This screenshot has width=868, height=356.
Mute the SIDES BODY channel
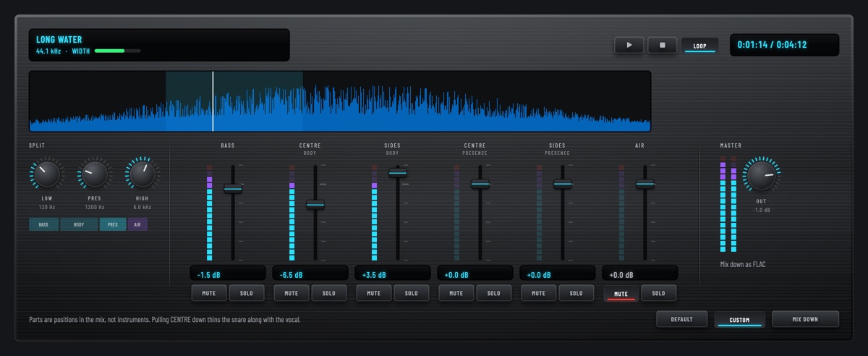click(x=374, y=293)
